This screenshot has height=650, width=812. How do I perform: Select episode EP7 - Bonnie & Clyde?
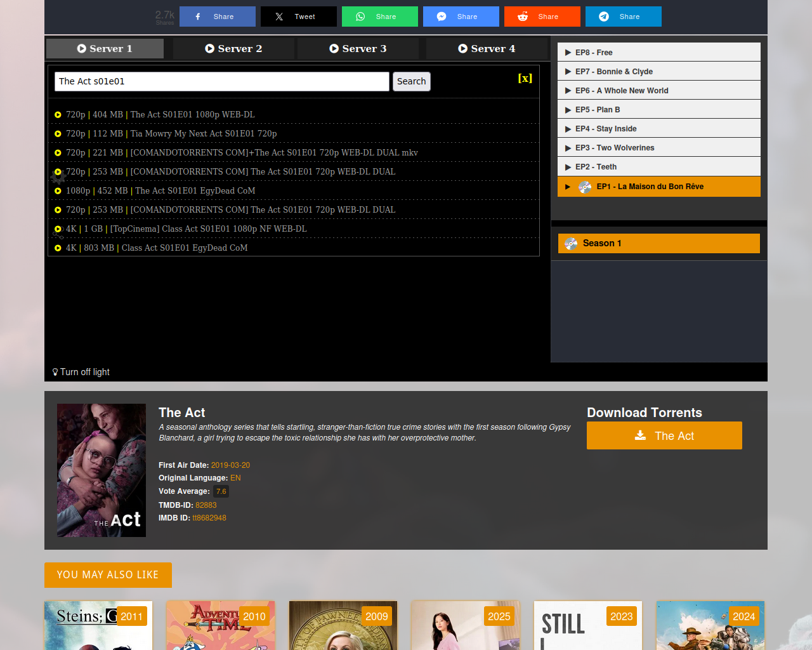click(x=659, y=71)
